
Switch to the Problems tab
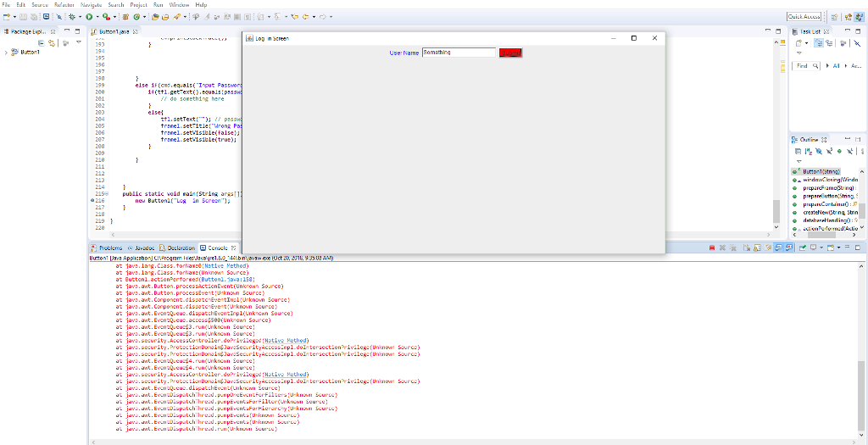coord(106,248)
